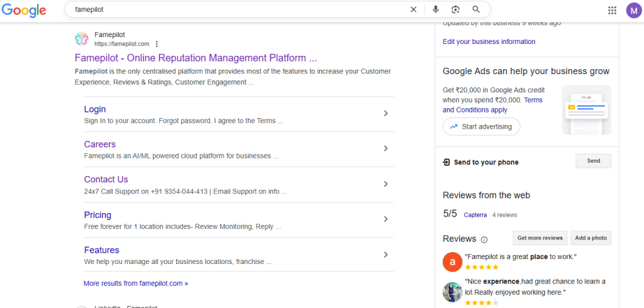Open the three-dot menu beside famepilot.com
Viewport: 644px width, 308px height.
coord(157,44)
